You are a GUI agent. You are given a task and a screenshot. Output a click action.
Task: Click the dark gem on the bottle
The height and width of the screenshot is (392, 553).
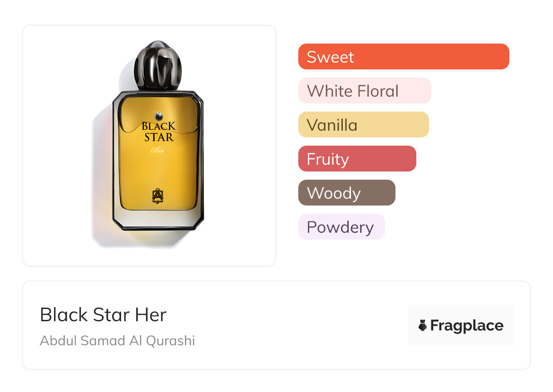[158, 115]
